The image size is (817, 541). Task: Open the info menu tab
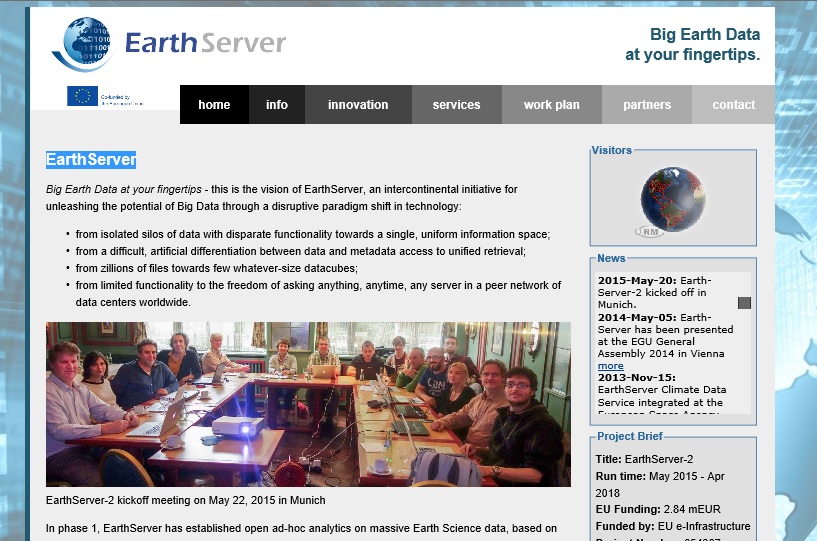(x=277, y=105)
